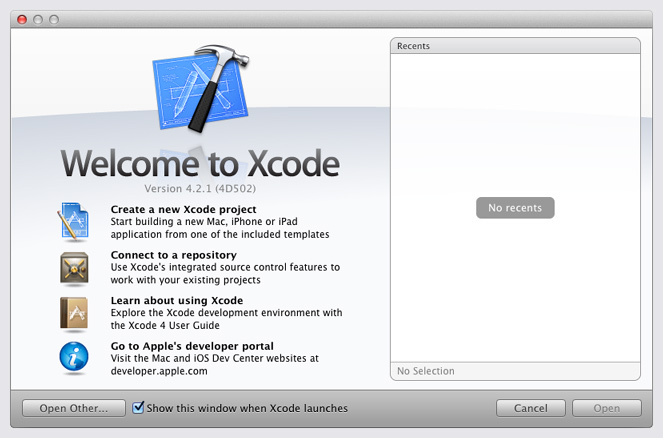Click the No Selection status text
The height and width of the screenshot is (438, 663).
(426, 371)
